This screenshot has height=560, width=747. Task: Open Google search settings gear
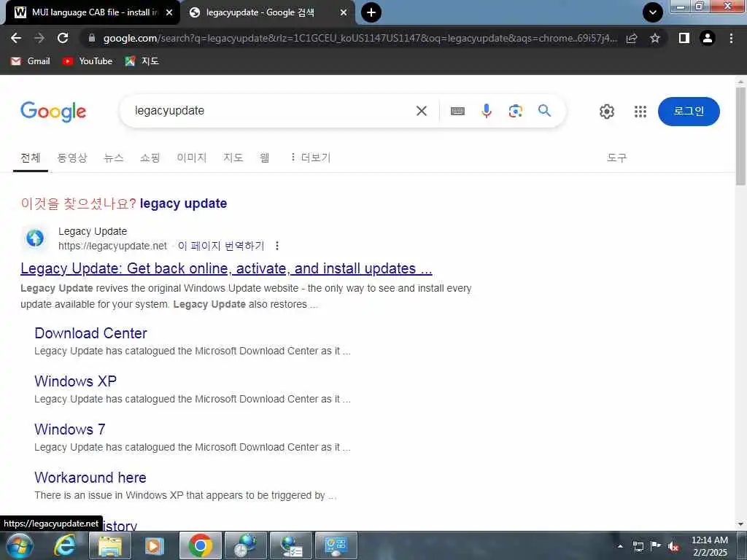coord(606,112)
